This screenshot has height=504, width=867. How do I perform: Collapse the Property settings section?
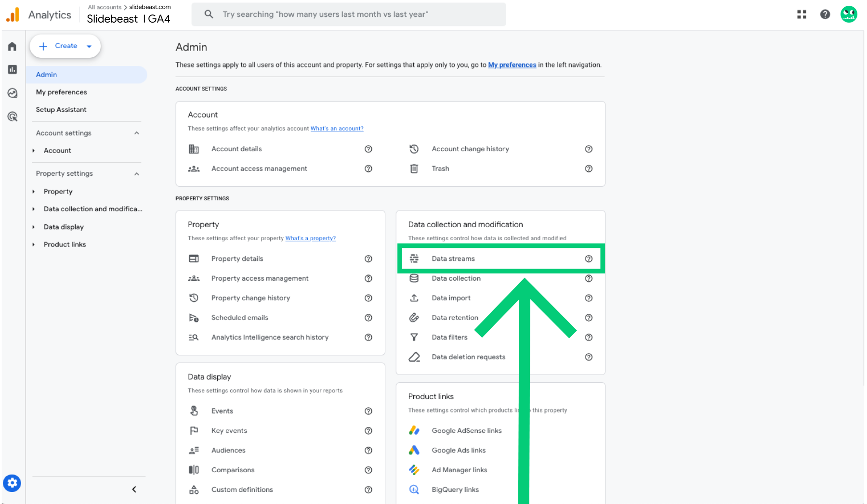[137, 174]
